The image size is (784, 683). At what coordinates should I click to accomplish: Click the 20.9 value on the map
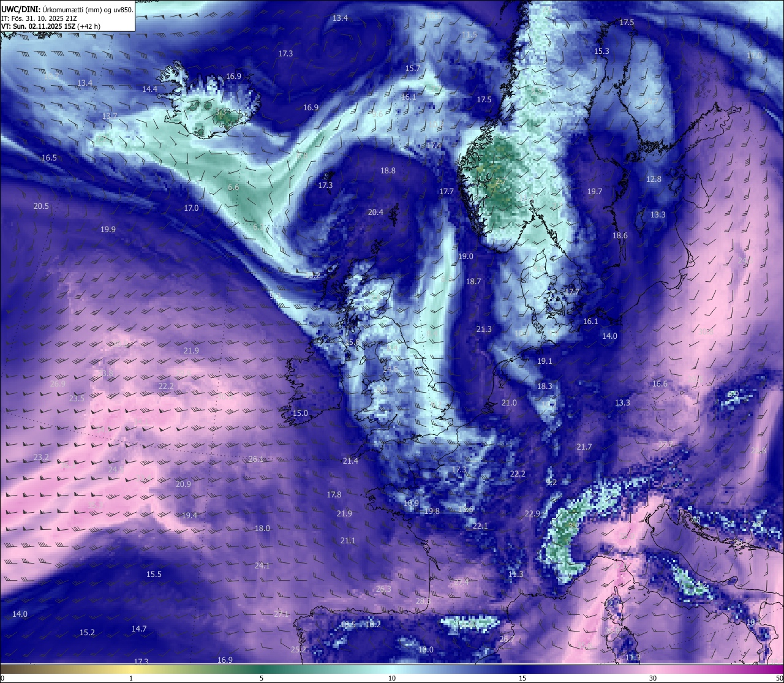pyautogui.click(x=183, y=485)
